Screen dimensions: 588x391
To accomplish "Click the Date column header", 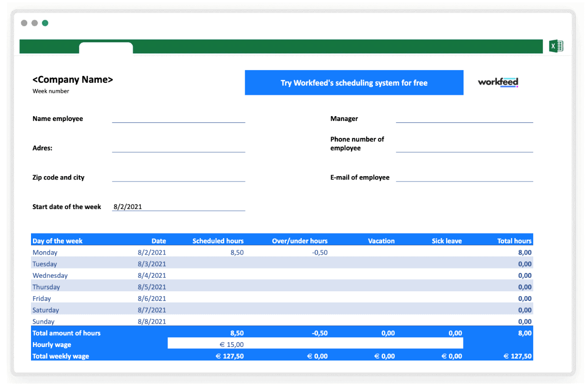I will [x=159, y=241].
